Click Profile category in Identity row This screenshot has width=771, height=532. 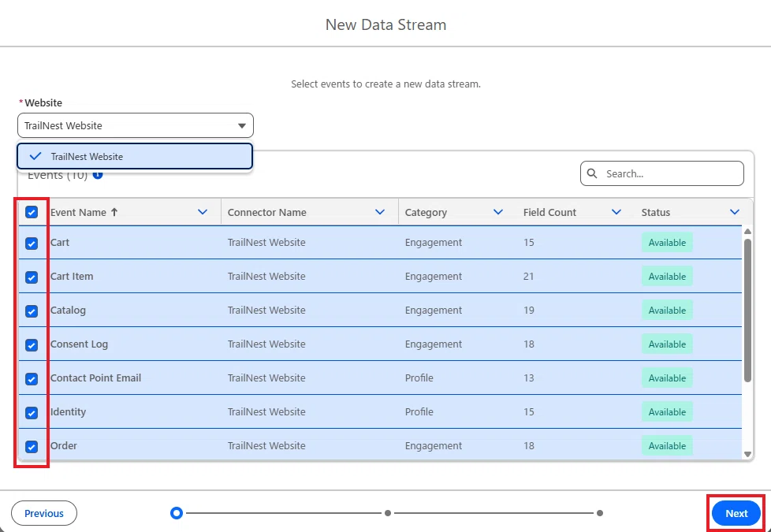(419, 412)
